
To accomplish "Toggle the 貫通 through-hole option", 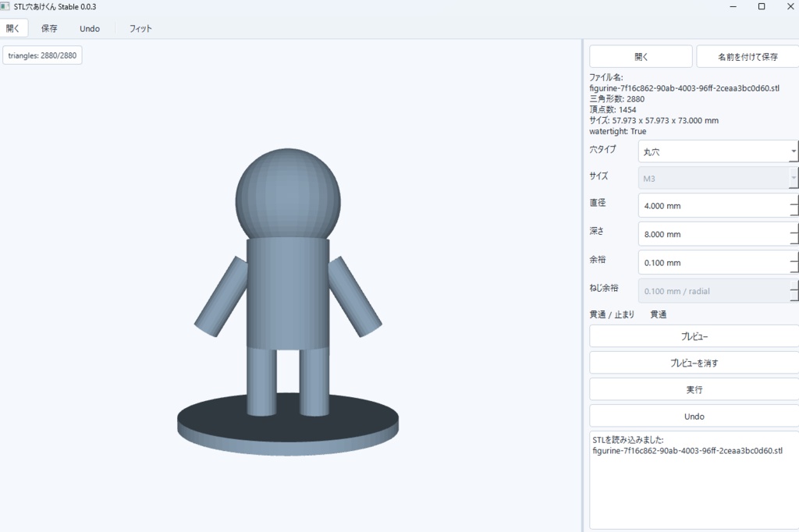I will (659, 314).
